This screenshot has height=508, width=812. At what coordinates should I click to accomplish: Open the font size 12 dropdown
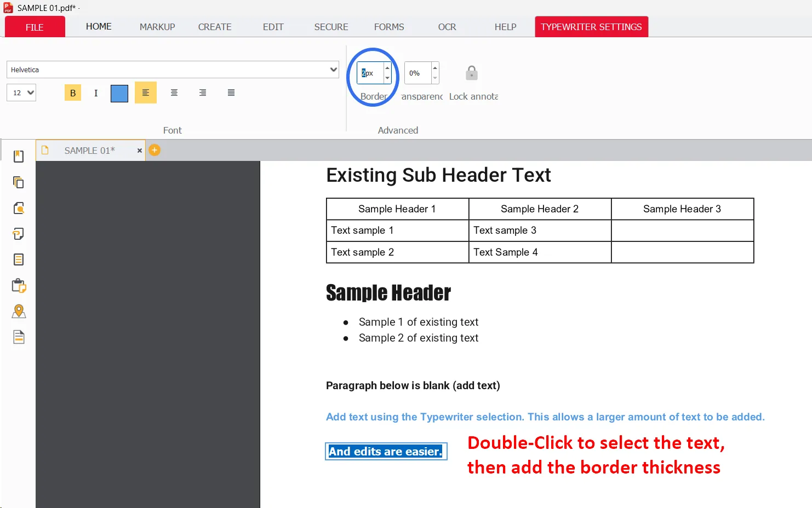[x=21, y=93]
